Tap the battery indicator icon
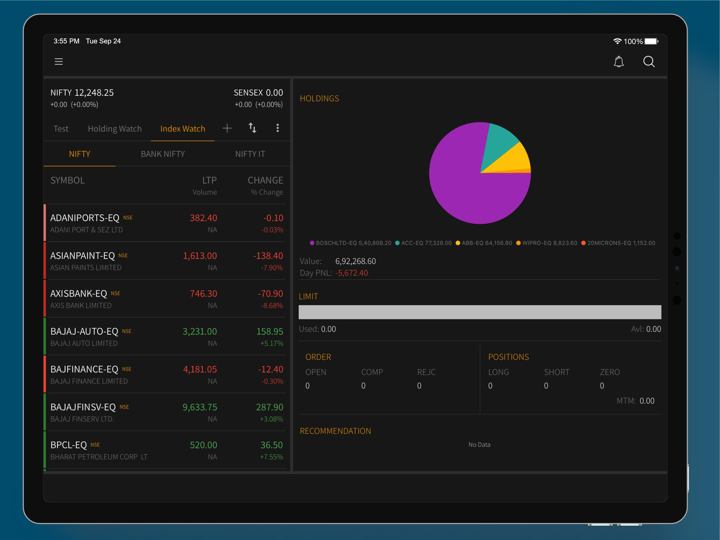The height and width of the screenshot is (540, 720). point(651,41)
